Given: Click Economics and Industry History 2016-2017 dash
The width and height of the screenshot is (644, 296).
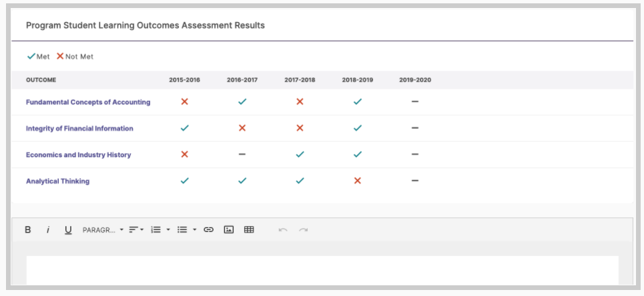Looking at the screenshot, I should [242, 155].
